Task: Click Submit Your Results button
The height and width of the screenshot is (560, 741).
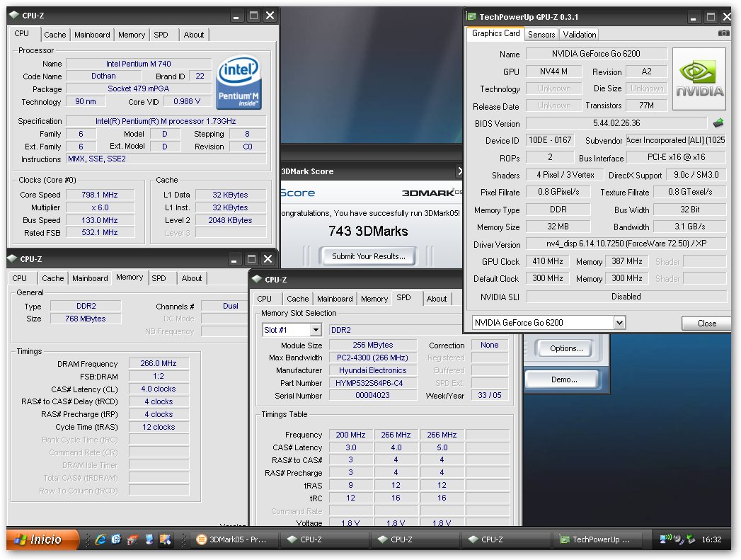Action: [x=368, y=256]
